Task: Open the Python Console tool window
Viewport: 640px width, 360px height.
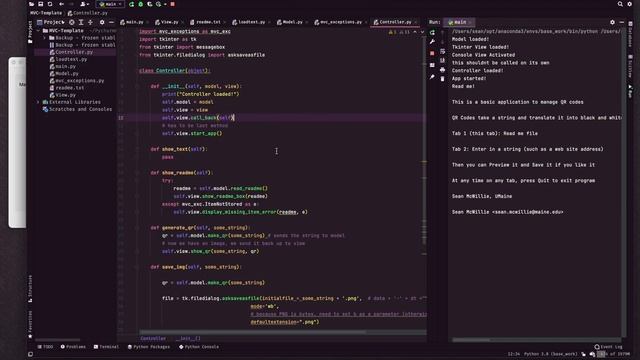Action: click(199, 347)
